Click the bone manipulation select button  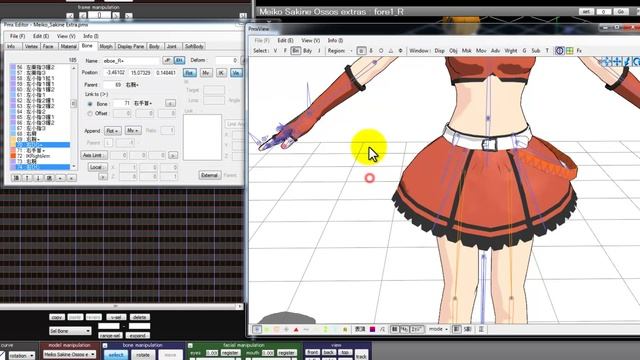[116, 355]
